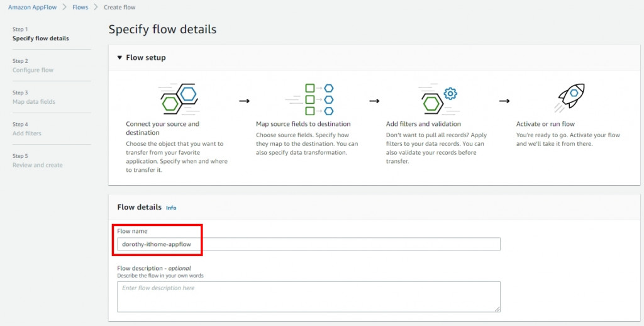Click the Describe the flow in your own words hint

160,276
